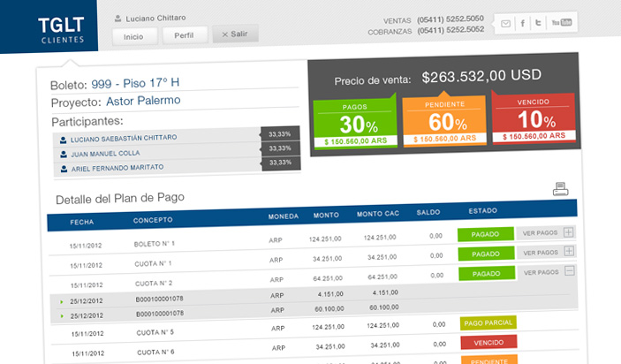
Task: Open the Perfil page
Action: pyautogui.click(x=186, y=36)
